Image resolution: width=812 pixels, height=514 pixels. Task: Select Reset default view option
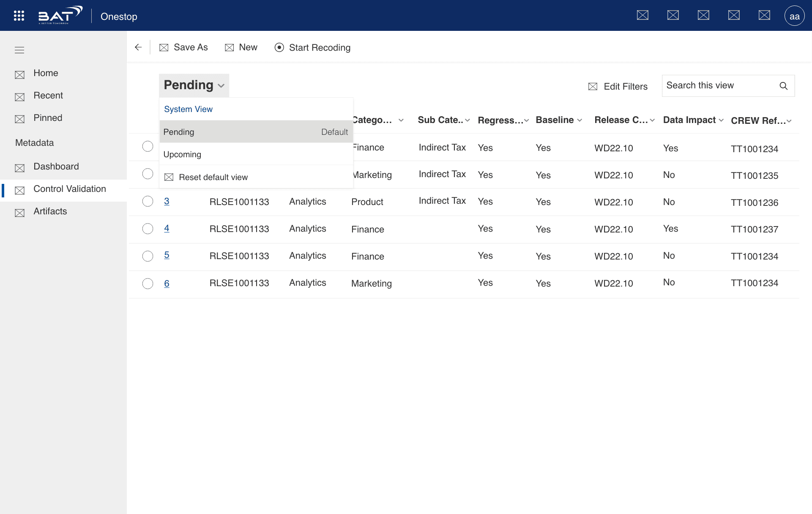click(x=213, y=177)
